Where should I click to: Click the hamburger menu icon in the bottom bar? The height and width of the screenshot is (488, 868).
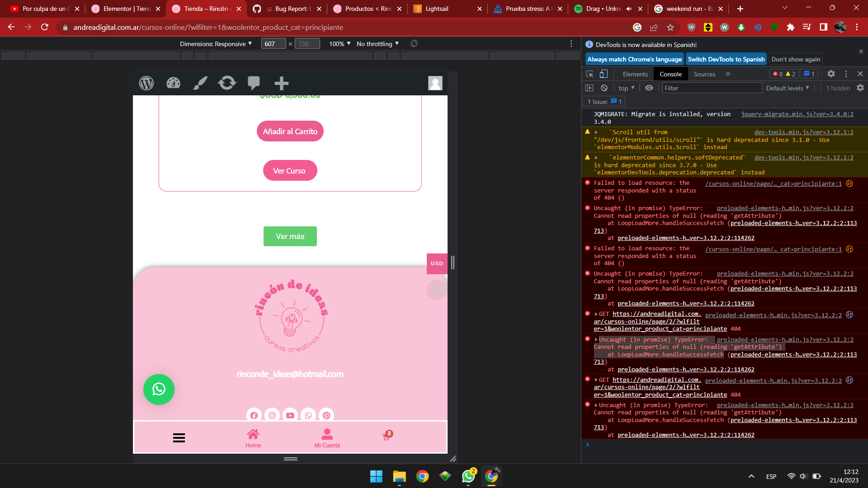click(x=179, y=438)
